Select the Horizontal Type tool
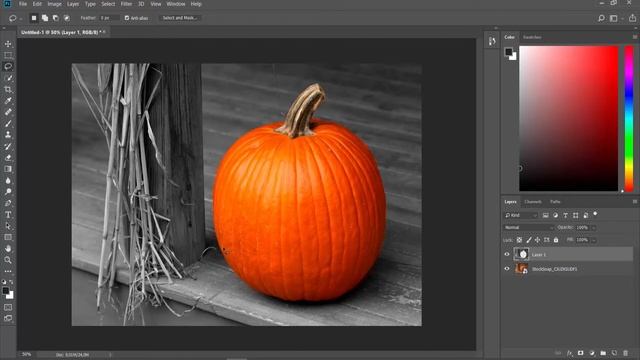640x360 pixels. point(8,214)
